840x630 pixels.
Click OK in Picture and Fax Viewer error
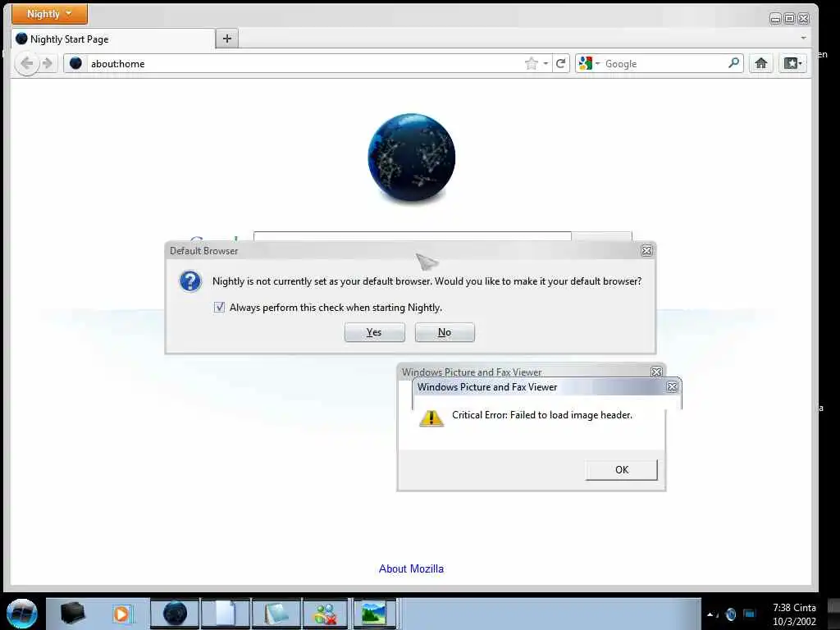coord(622,470)
